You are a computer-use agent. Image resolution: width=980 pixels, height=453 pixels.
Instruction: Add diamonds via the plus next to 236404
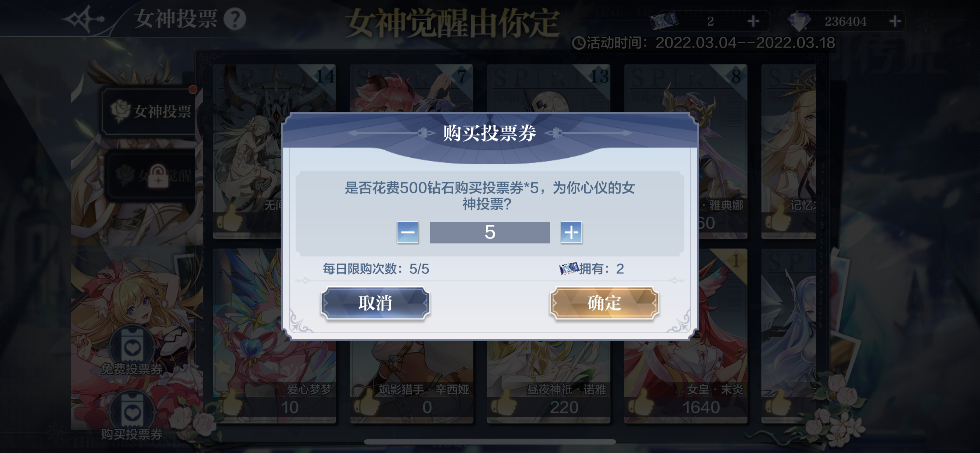(895, 21)
